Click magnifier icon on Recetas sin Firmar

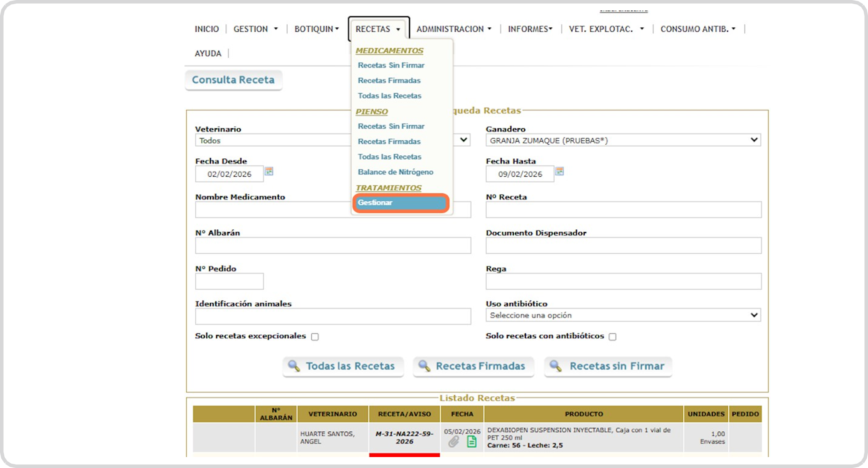tap(555, 366)
